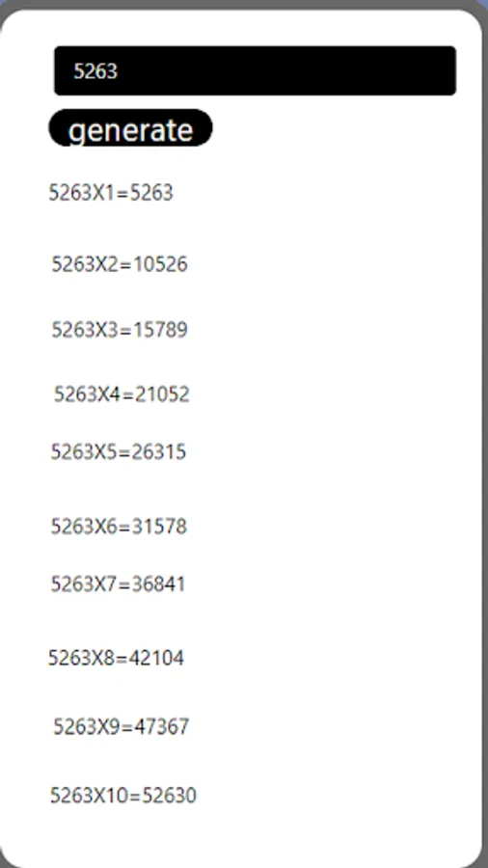Click the product 15789 in the third row
This screenshot has width=488, height=868.
click(160, 330)
